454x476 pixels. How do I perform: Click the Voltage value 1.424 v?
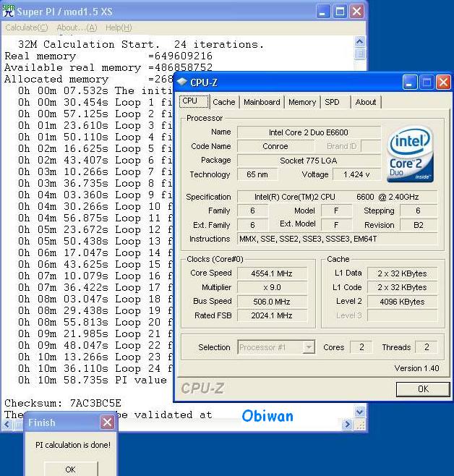[356, 174]
